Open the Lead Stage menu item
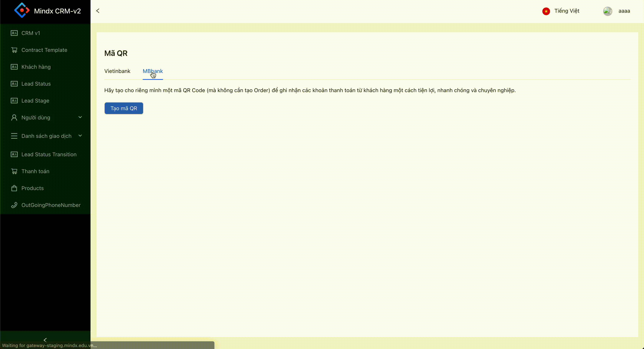This screenshot has width=644, height=349. click(35, 101)
